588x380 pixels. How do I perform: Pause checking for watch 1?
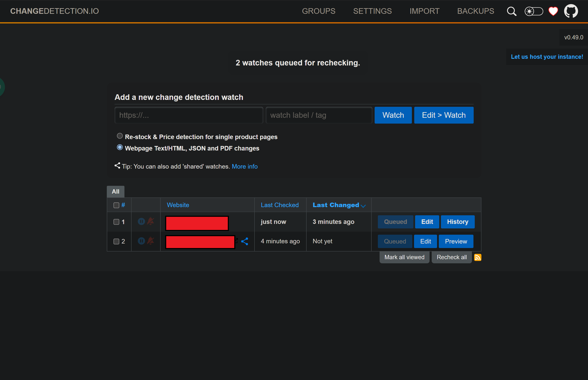tap(141, 221)
